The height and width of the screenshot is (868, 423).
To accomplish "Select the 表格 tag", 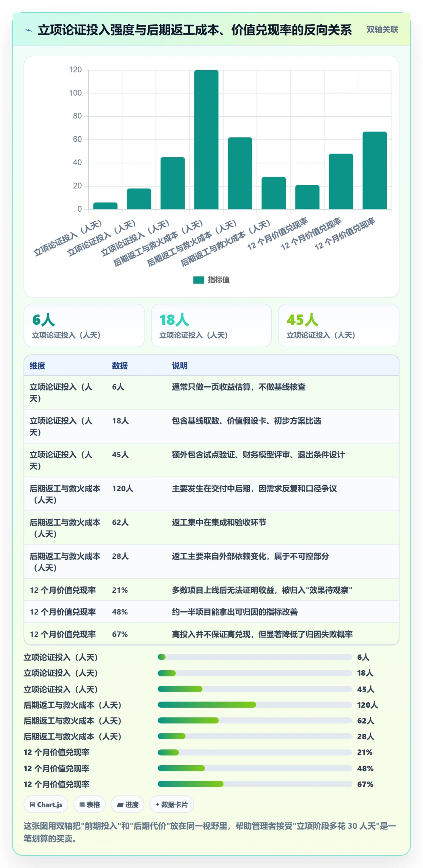I will pos(89,805).
